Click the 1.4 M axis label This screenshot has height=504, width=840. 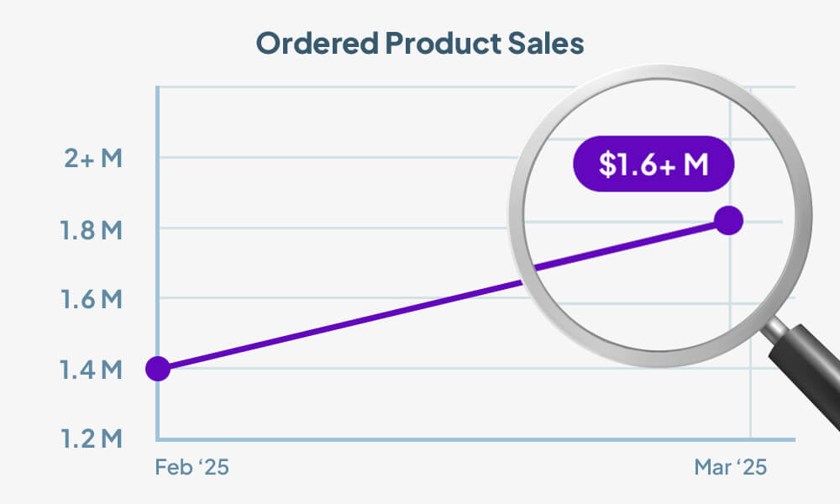[x=92, y=369]
